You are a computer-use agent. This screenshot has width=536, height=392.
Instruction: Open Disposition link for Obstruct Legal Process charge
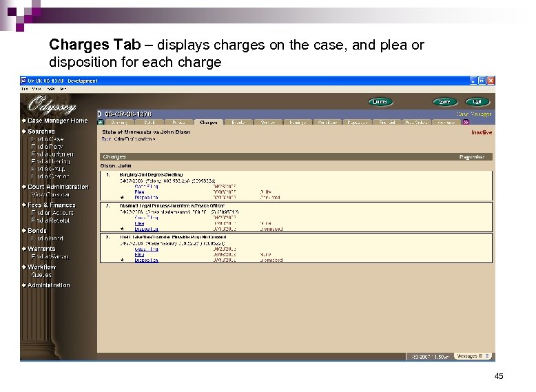tap(146, 229)
